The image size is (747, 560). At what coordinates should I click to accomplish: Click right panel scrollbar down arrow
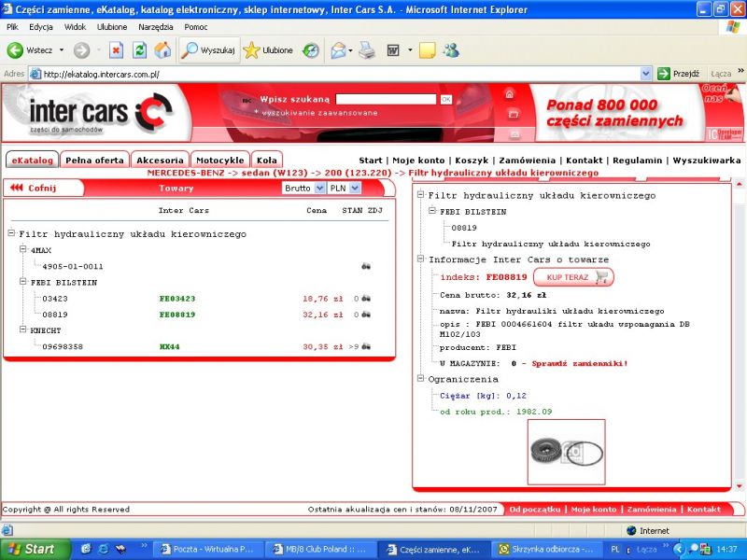pos(740,486)
